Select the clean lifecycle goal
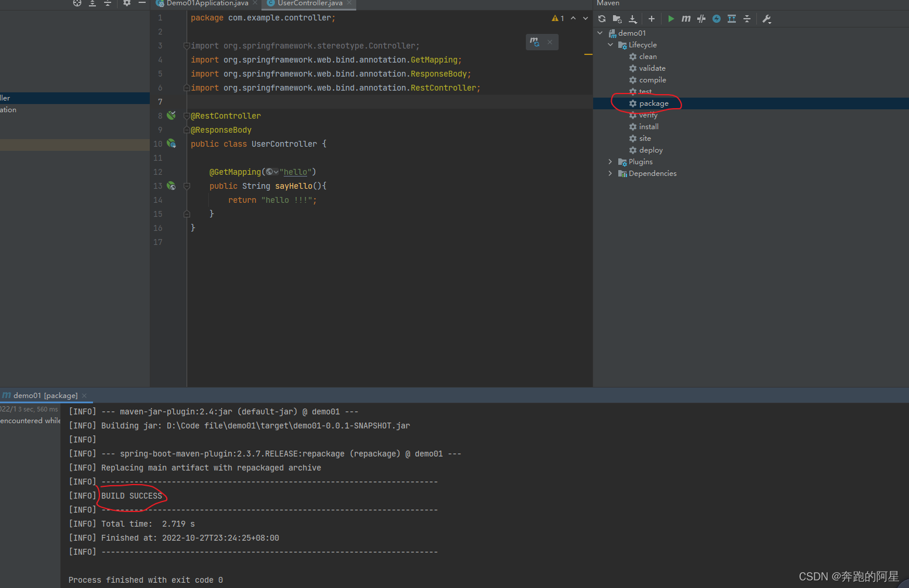This screenshot has width=909, height=588. pos(648,57)
